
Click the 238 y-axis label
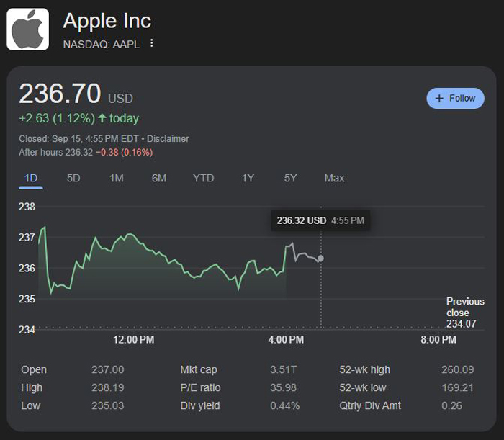tap(27, 207)
